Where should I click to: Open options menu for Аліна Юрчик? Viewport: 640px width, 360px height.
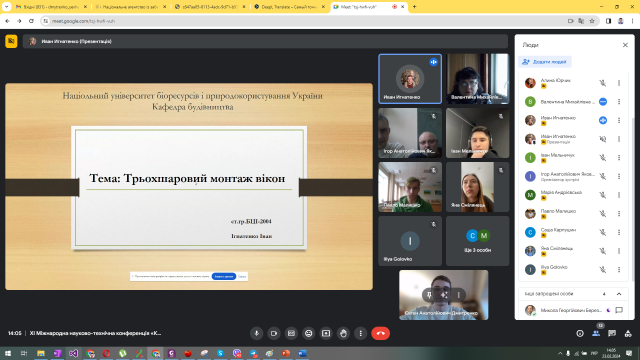tap(619, 83)
